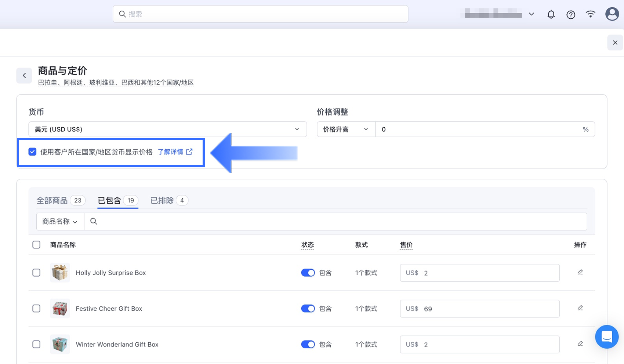Viewport: 624px width, 364px height.
Task: Click 1个款式 in Winter Wonderland Gift Box row
Action: pyautogui.click(x=366, y=345)
